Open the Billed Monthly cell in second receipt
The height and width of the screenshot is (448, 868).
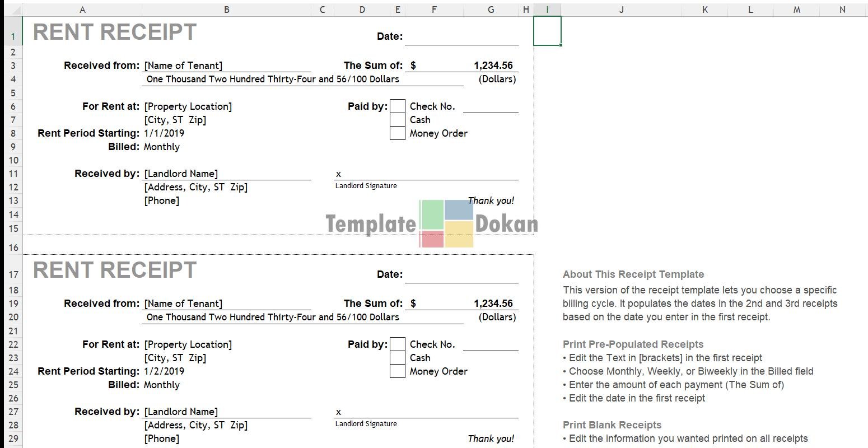[162, 385]
